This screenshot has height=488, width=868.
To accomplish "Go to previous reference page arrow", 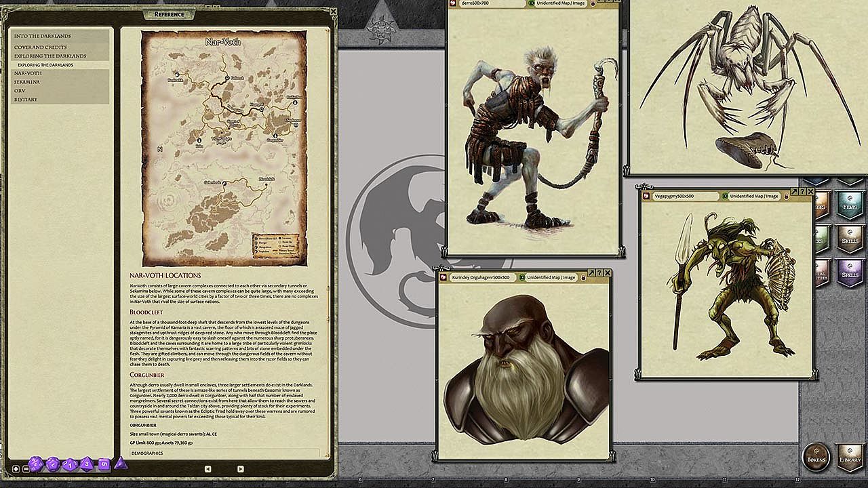I will 208,468.
